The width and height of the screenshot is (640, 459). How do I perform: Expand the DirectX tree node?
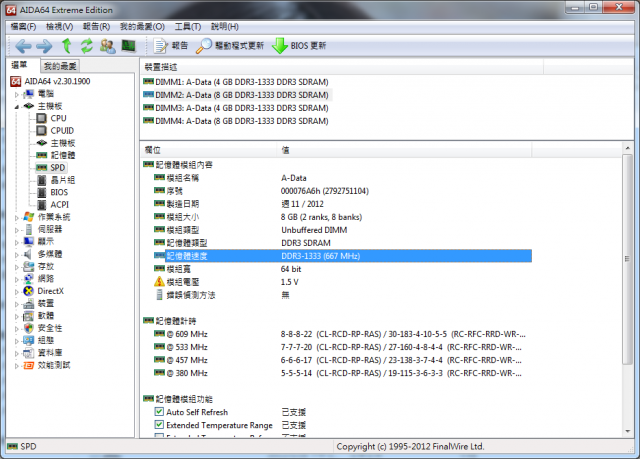click(17, 292)
